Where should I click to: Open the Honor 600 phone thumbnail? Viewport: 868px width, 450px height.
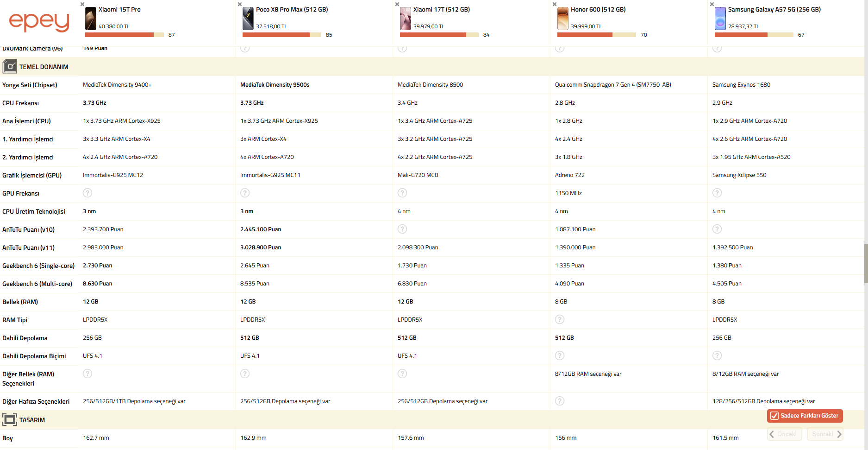click(563, 19)
